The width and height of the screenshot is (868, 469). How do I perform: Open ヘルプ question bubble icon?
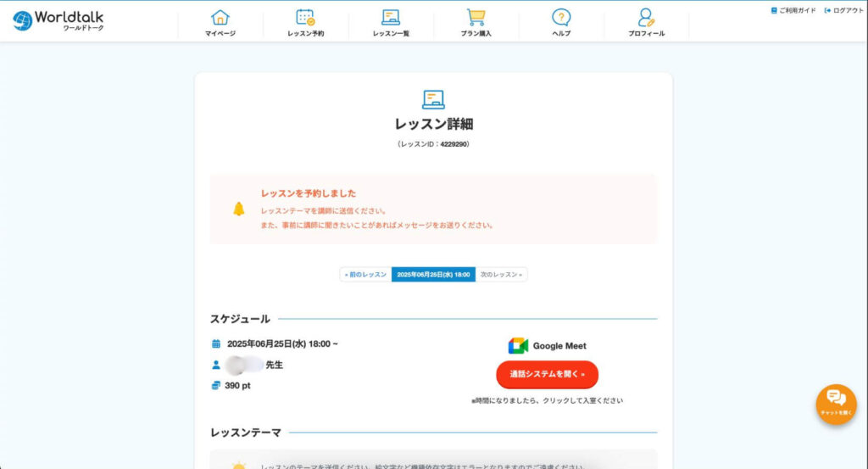tap(561, 18)
